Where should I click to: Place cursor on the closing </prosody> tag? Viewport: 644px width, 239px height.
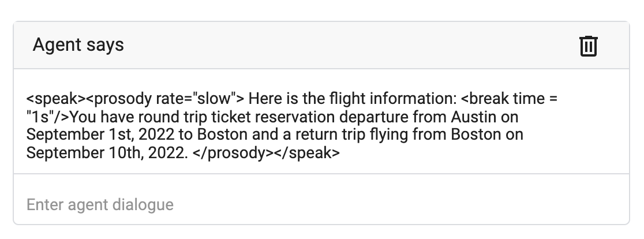[233, 153]
